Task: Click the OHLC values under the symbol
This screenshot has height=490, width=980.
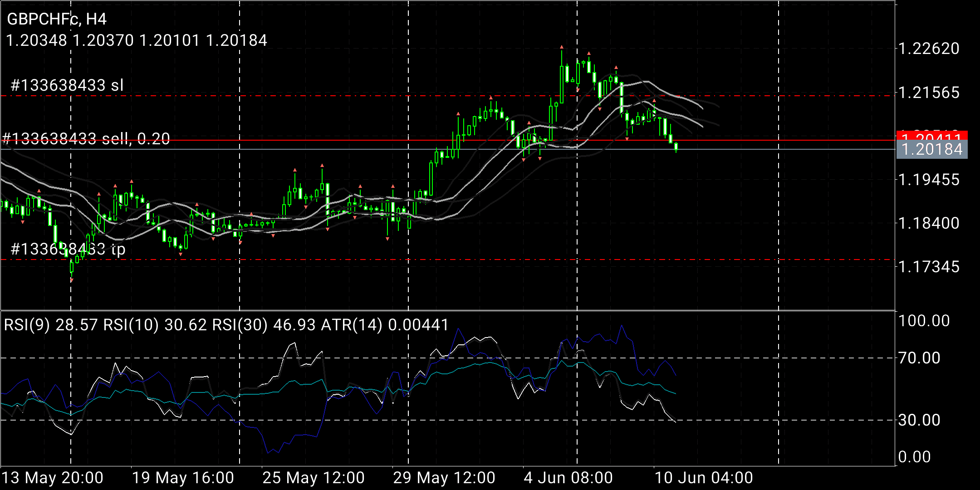Action: (137, 40)
